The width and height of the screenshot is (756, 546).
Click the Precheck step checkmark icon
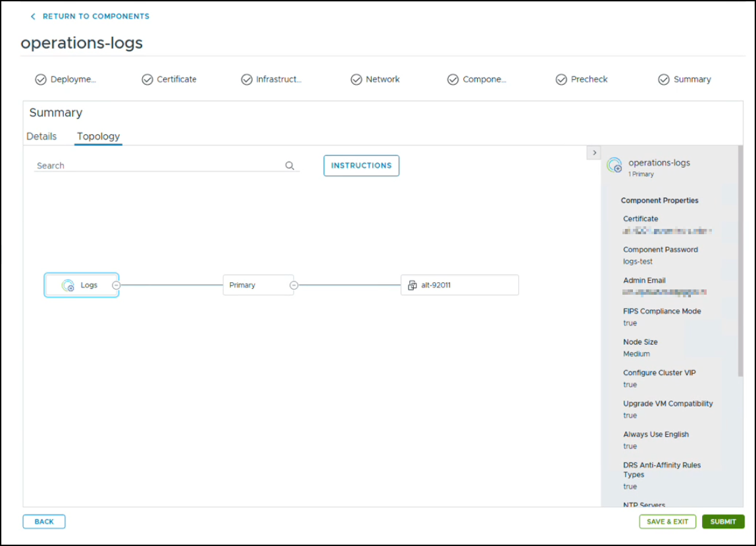point(561,80)
